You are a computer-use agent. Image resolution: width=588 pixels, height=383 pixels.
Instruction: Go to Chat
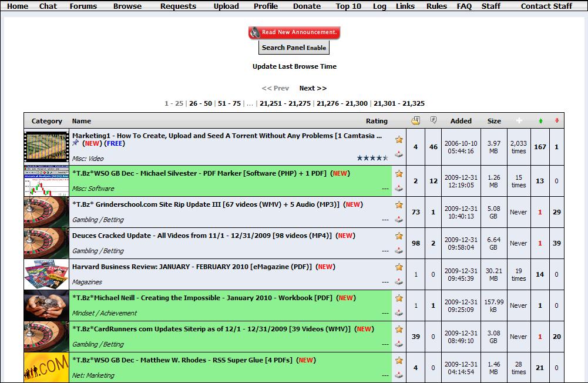click(x=48, y=6)
